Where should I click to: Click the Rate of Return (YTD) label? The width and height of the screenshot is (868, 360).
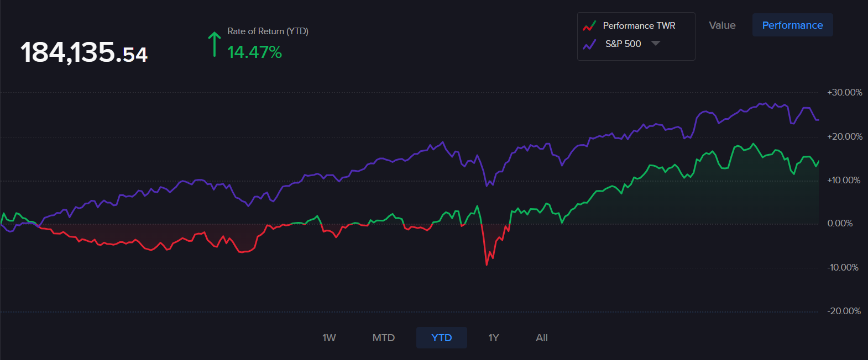[x=268, y=31]
